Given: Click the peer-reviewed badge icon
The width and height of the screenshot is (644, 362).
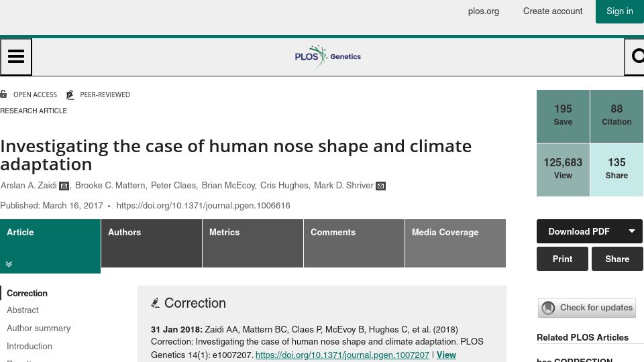Looking at the screenshot, I should (70, 95).
